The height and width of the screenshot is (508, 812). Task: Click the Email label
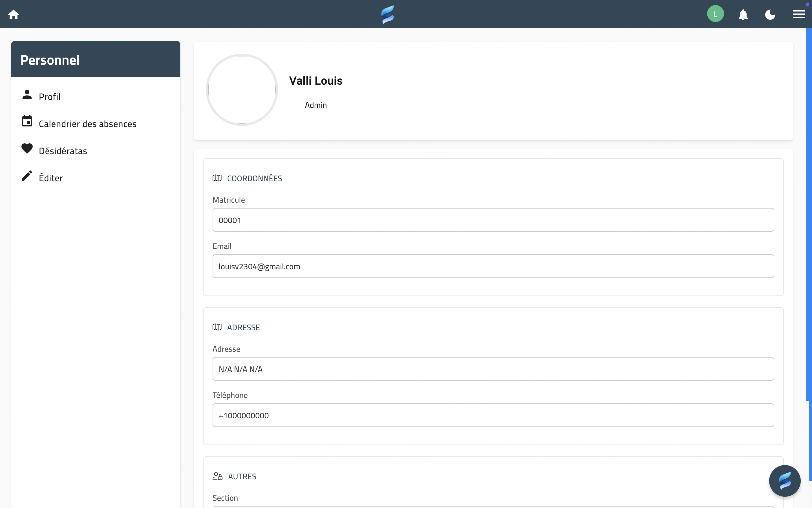[222, 246]
